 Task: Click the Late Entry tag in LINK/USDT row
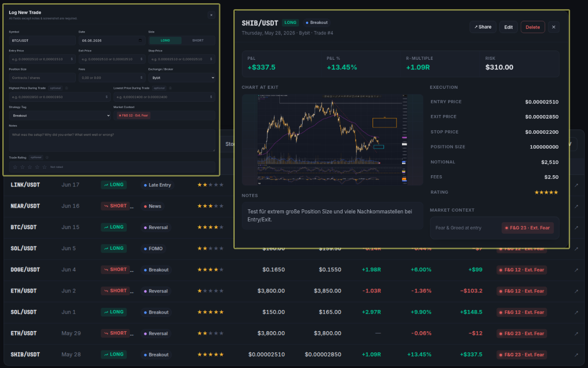pyautogui.click(x=158, y=185)
